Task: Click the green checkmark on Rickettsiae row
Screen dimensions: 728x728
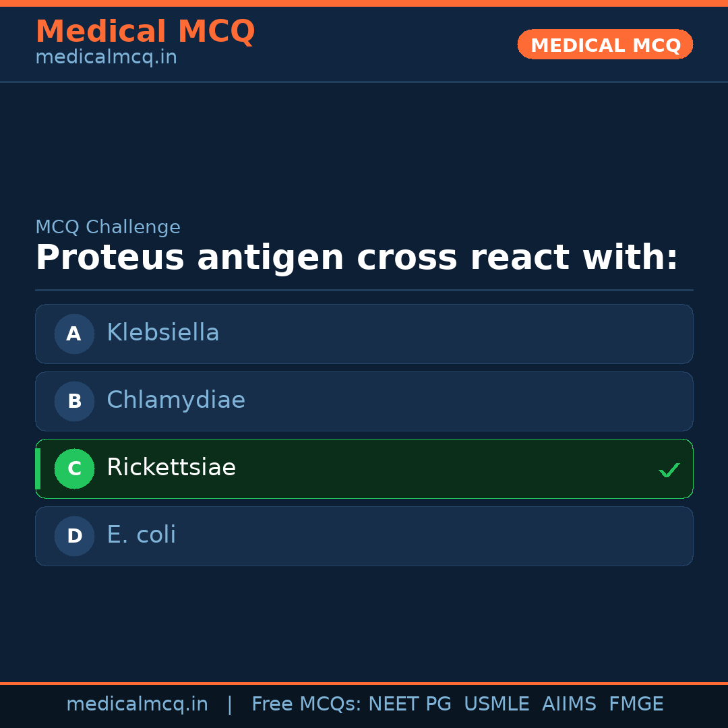Action: click(669, 470)
